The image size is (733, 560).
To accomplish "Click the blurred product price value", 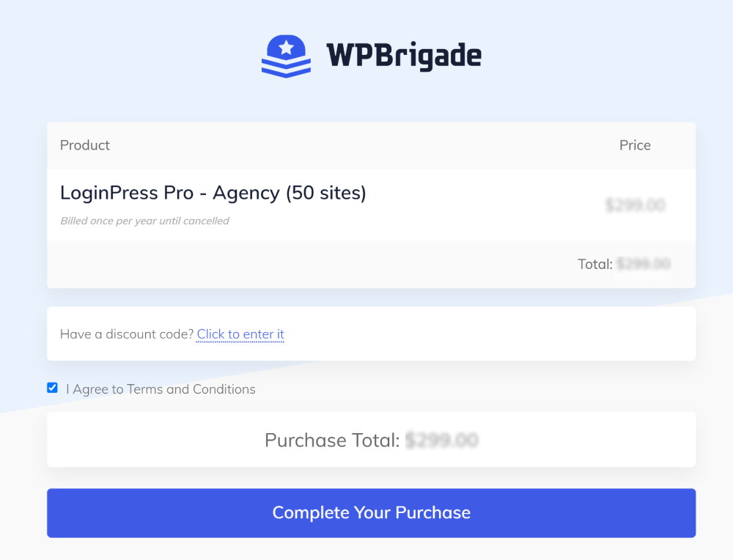I will pos(635,205).
